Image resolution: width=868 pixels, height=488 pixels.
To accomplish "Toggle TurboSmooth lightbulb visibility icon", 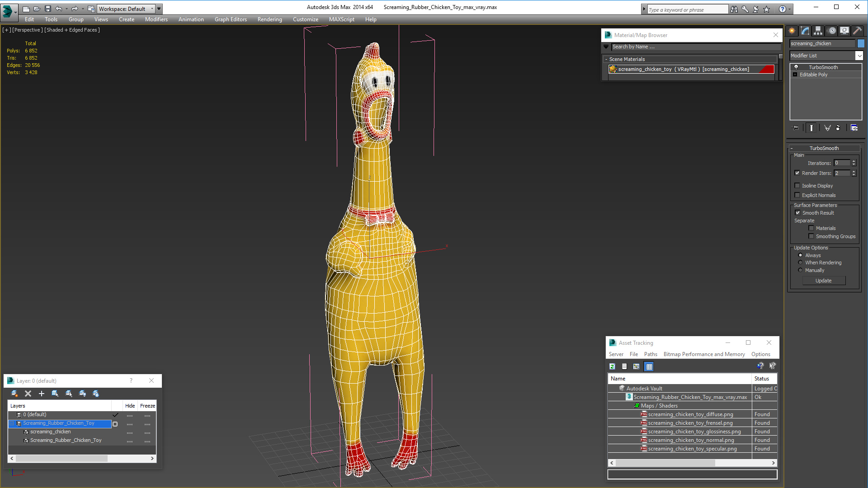I will (x=796, y=67).
